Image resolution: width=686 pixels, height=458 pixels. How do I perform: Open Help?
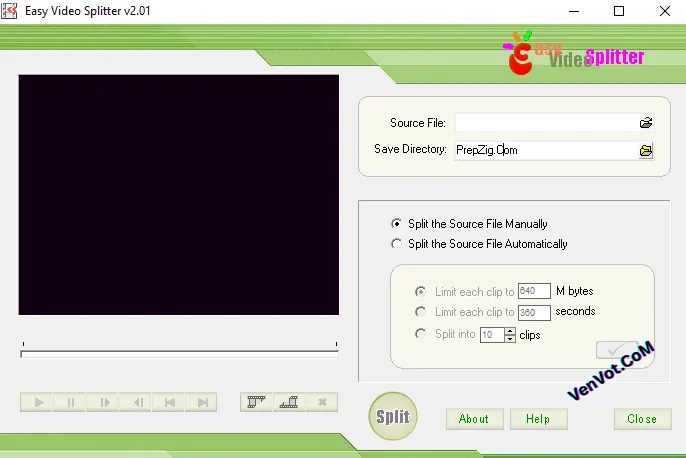pos(539,419)
